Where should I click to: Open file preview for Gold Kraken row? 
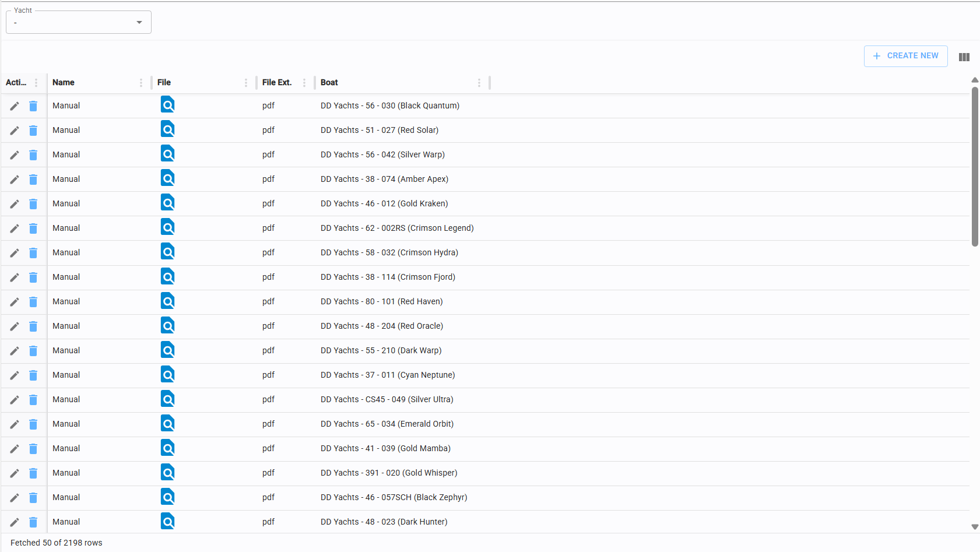coord(167,203)
